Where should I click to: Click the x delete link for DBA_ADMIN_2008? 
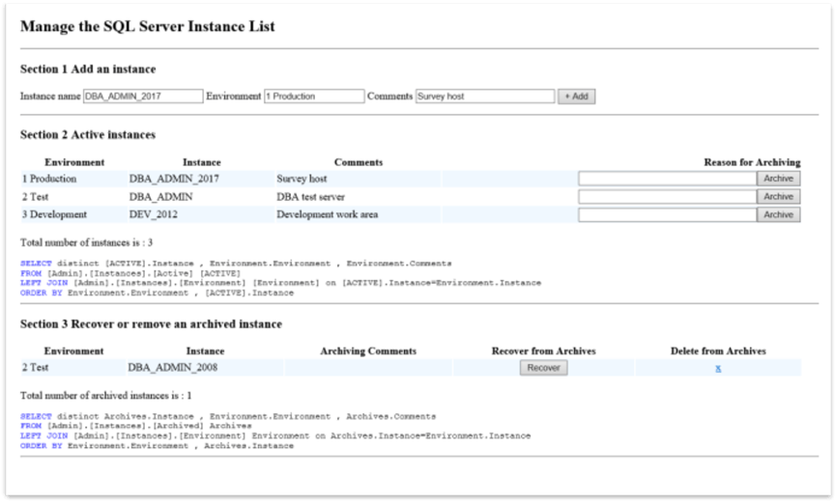click(718, 368)
